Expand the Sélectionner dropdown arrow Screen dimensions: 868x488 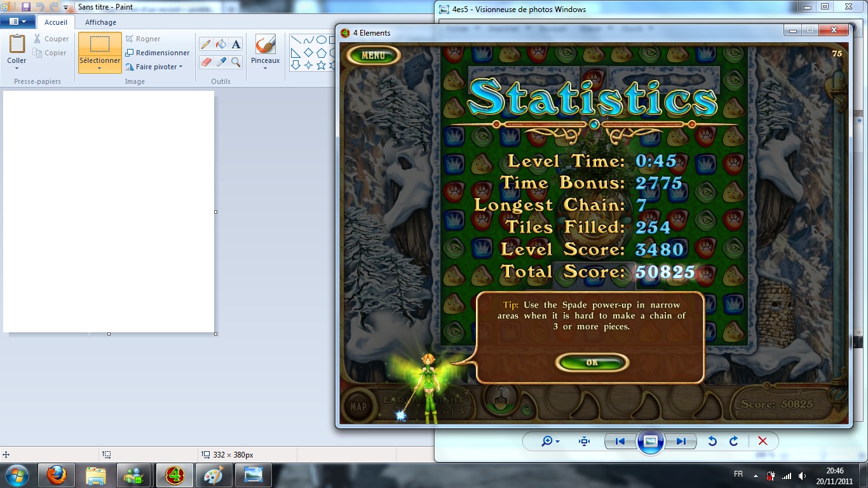pos(100,68)
